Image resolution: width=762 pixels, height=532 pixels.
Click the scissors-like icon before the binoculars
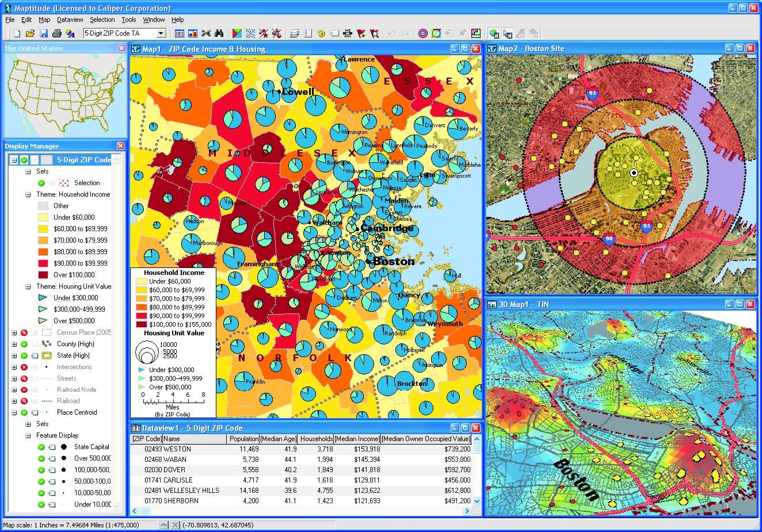[205, 33]
